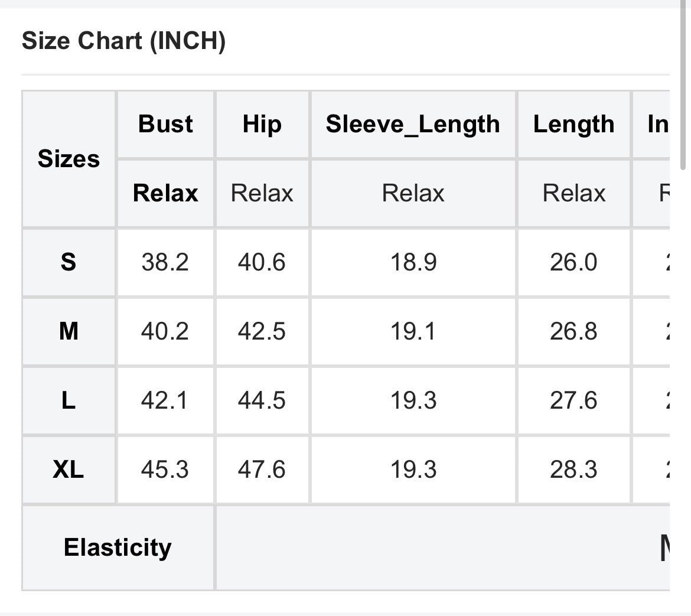The height and width of the screenshot is (616, 691).
Task: Select the size L row label
Action: pyautogui.click(x=69, y=400)
